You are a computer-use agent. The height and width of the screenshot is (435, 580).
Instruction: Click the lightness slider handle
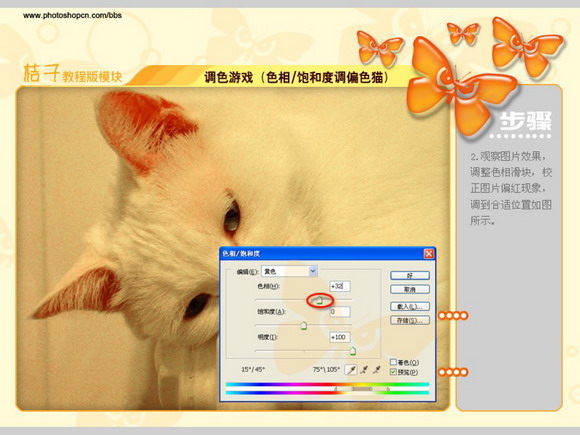[353, 351]
